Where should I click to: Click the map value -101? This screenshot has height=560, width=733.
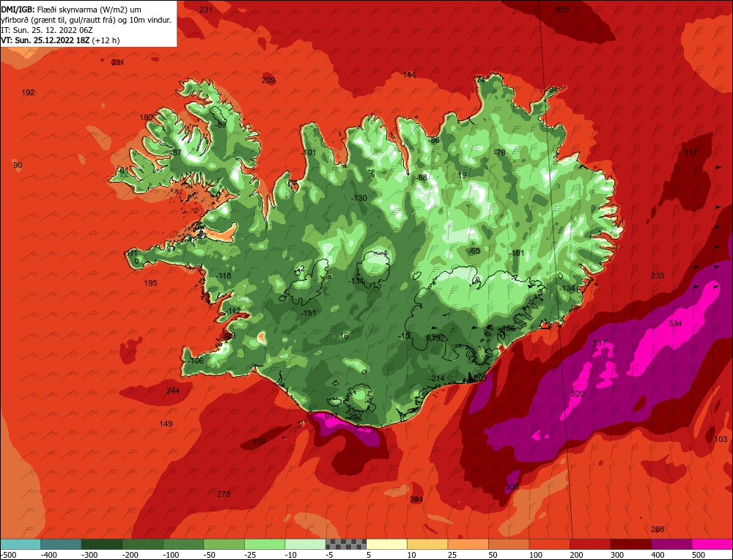[309, 152]
